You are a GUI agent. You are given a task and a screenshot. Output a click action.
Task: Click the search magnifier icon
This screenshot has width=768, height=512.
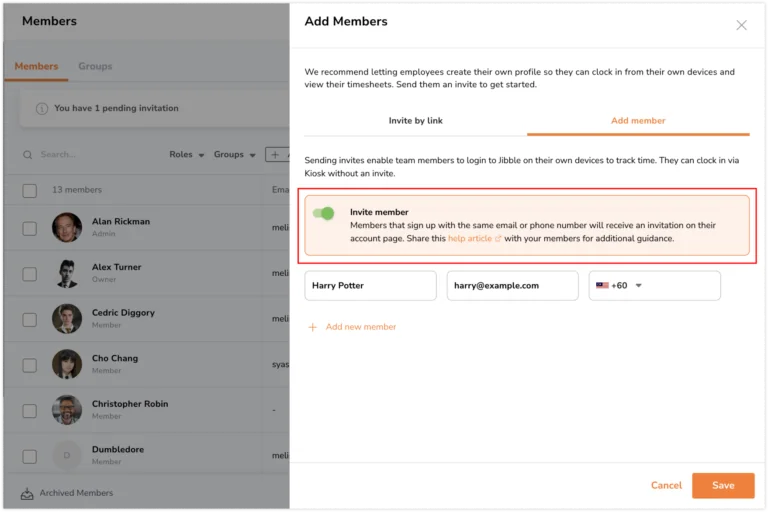[x=27, y=155]
